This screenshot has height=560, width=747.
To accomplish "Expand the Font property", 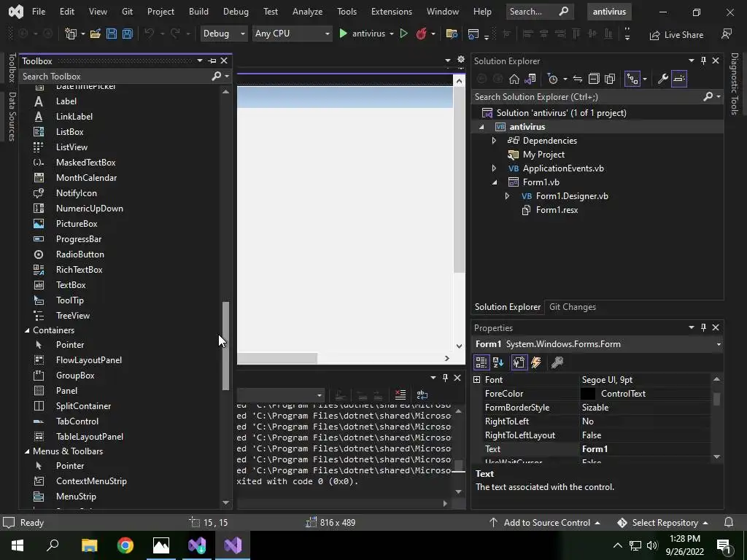I will pyautogui.click(x=477, y=379).
